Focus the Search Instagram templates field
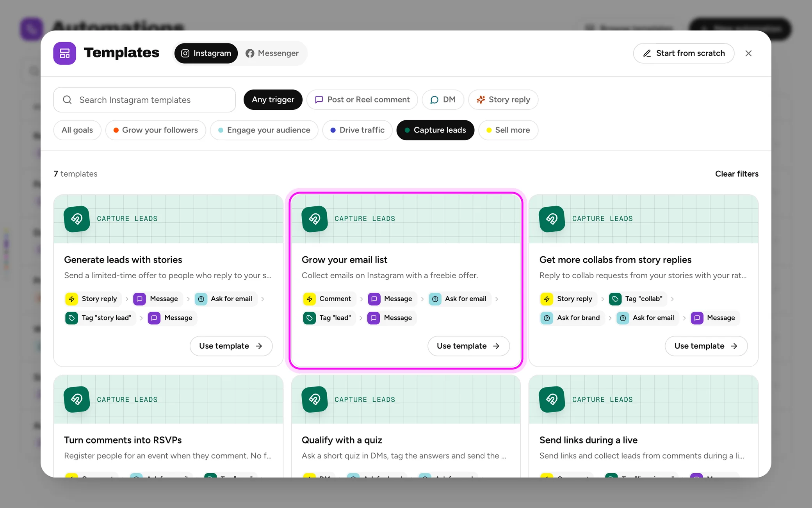 (x=144, y=100)
